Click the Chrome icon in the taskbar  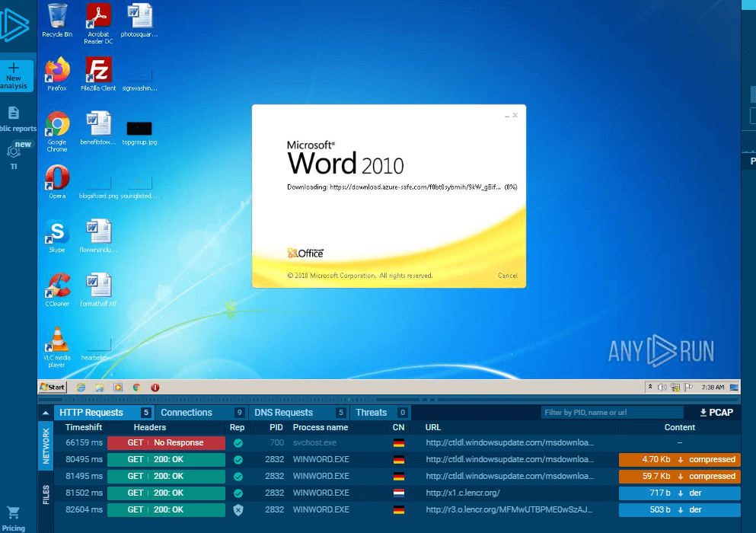click(x=136, y=388)
